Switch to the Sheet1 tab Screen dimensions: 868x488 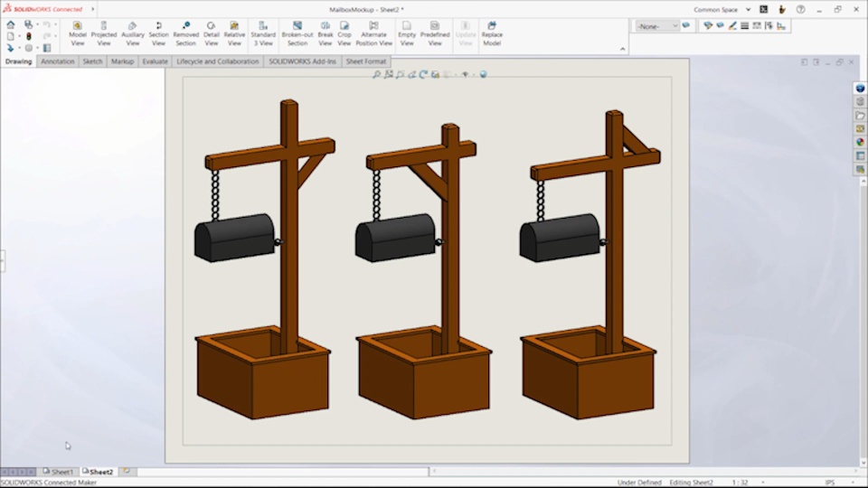click(x=60, y=472)
